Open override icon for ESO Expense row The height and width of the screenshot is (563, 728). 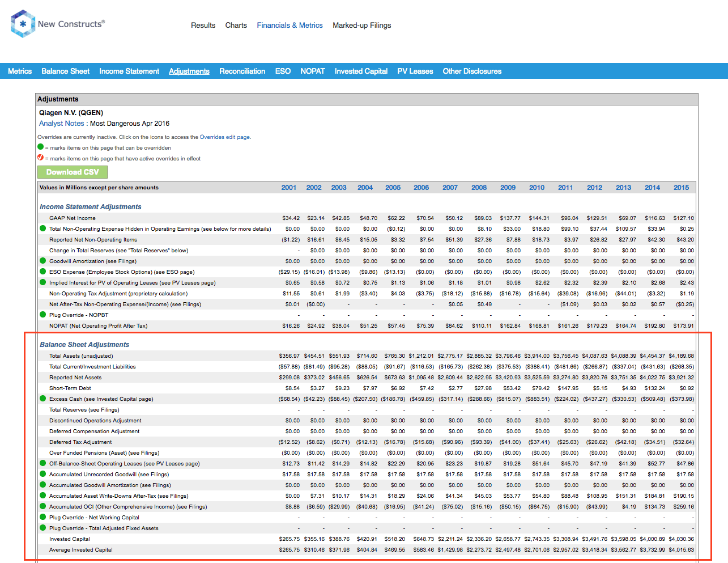(x=42, y=272)
